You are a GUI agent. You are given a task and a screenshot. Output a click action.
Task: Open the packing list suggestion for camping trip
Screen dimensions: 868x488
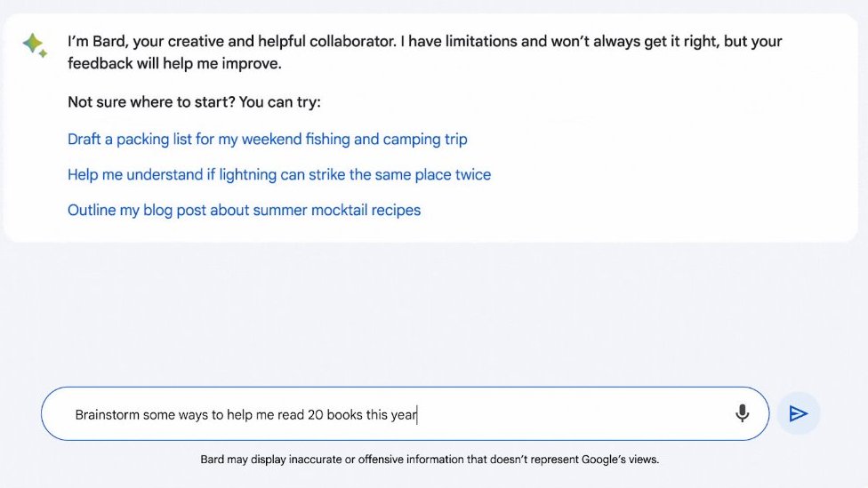267,140
